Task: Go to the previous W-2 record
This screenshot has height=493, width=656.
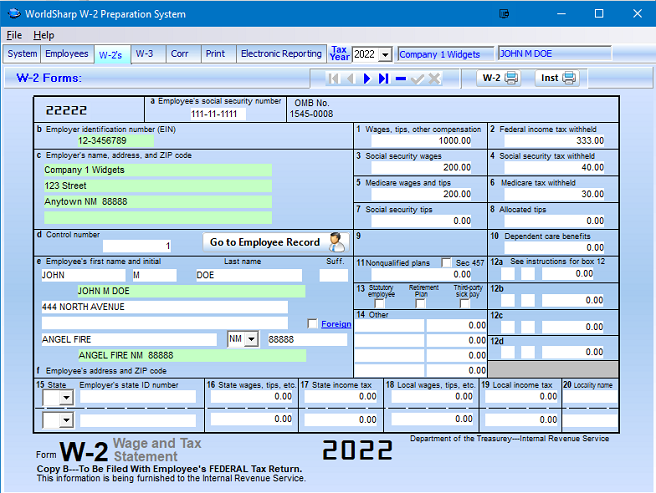Action: pos(350,78)
